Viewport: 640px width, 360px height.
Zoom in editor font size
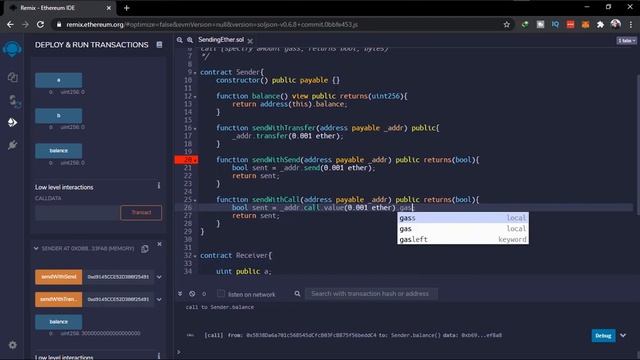click(190, 40)
